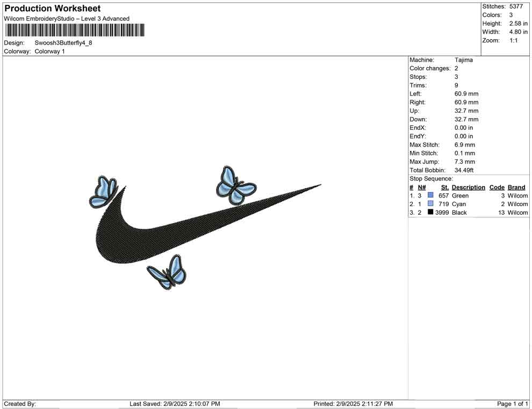
Task: Select the design name Swoosh3Butterfly4_8
Action: [x=63, y=43]
